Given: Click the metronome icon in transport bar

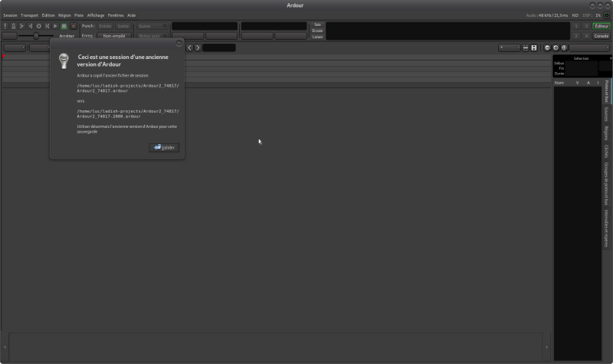Looking at the screenshot, I should click(13, 26).
